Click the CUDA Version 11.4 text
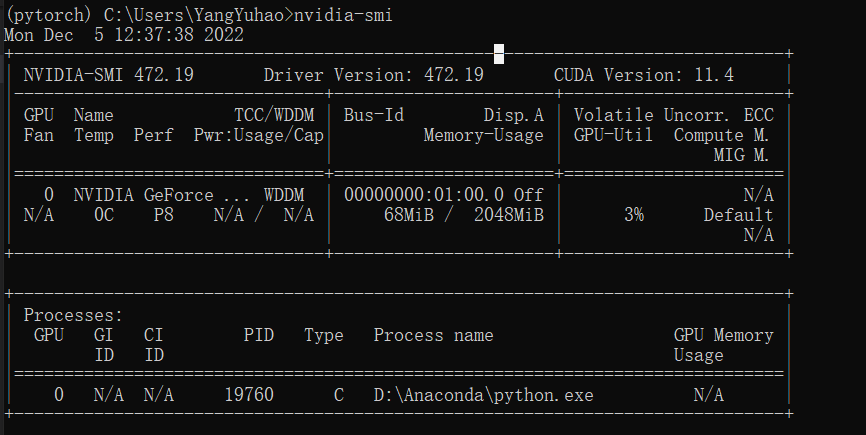The width and height of the screenshot is (866, 435). coord(643,75)
